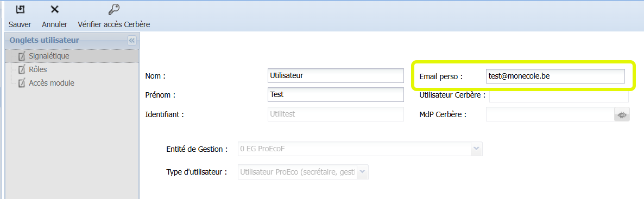
Task: Open the Entité de Gestion dropdown arrow
Action: pos(476,149)
